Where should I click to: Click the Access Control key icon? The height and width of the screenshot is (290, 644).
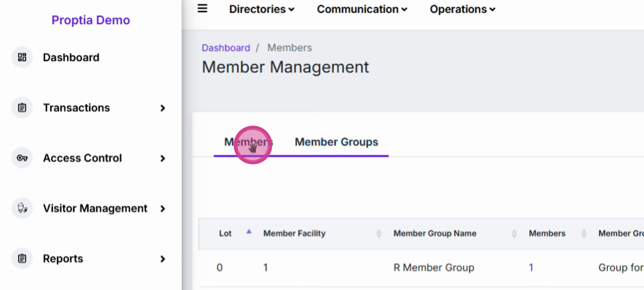click(x=22, y=158)
